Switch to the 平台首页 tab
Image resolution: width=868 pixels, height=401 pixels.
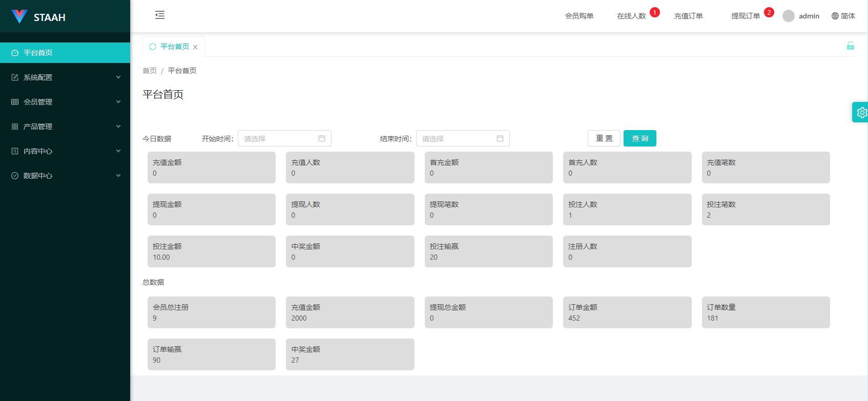click(x=175, y=47)
